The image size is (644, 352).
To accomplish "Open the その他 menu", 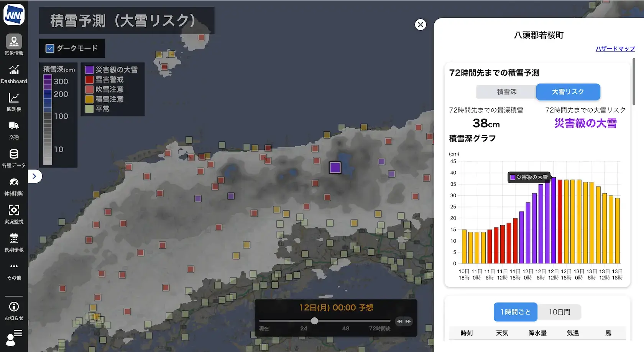I will 14,270.
